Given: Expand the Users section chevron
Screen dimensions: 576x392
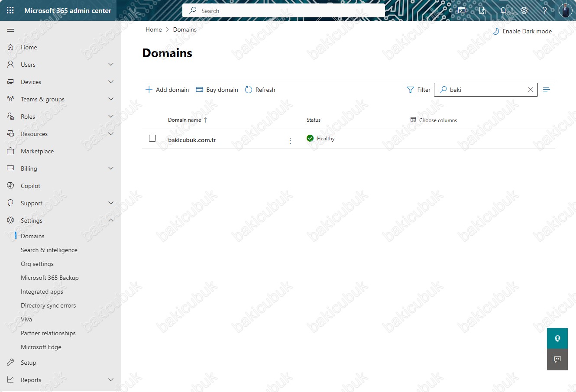Looking at the screenshot, I should pos(111,64).
